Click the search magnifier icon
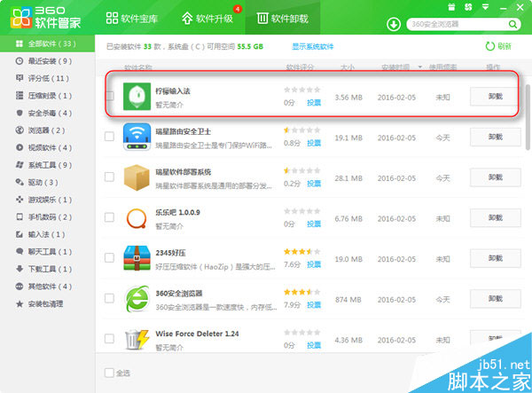 click(512, 25)
